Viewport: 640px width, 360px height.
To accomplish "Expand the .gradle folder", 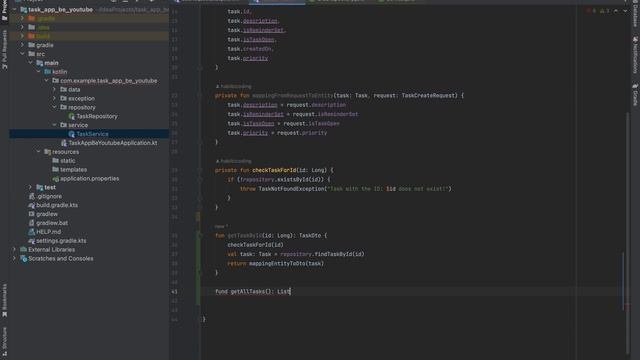I will tap(22, 18).
